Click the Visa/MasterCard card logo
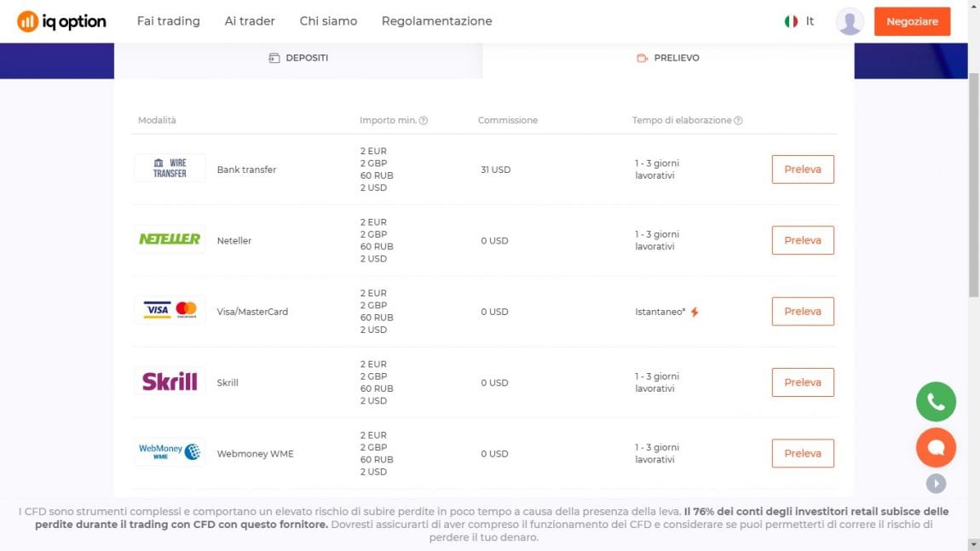The width and height of the screenshot is (980, 551). (170, 310)
